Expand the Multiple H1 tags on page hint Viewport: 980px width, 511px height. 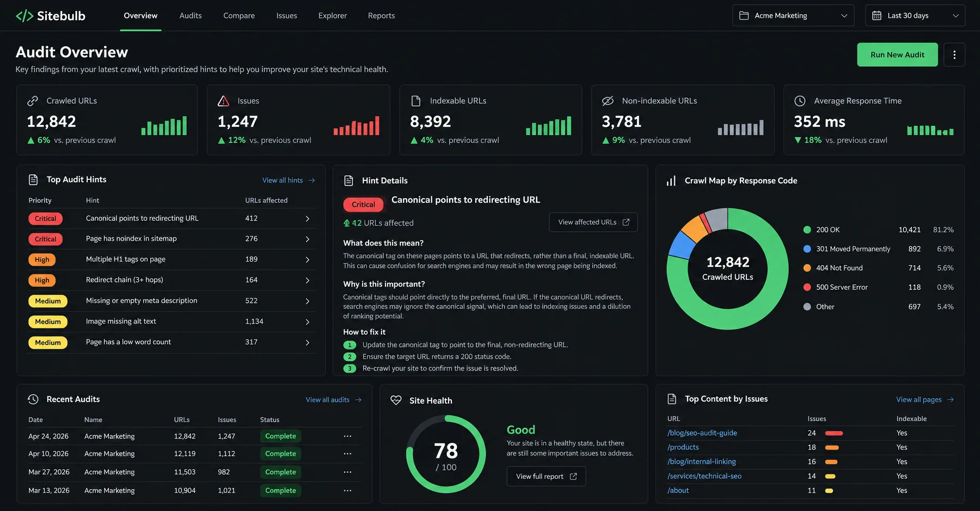pos(308,260)
